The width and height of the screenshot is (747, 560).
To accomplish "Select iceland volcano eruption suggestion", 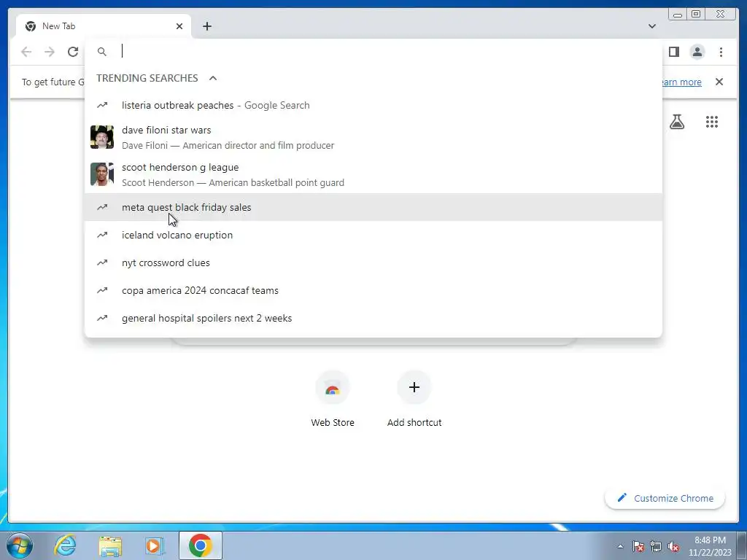I will tap(373, 235).
